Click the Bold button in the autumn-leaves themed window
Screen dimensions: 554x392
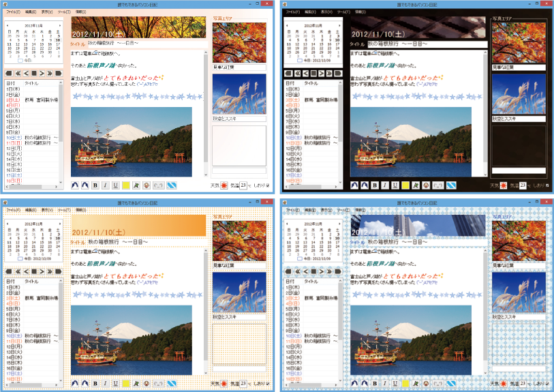tap(95, 185)
